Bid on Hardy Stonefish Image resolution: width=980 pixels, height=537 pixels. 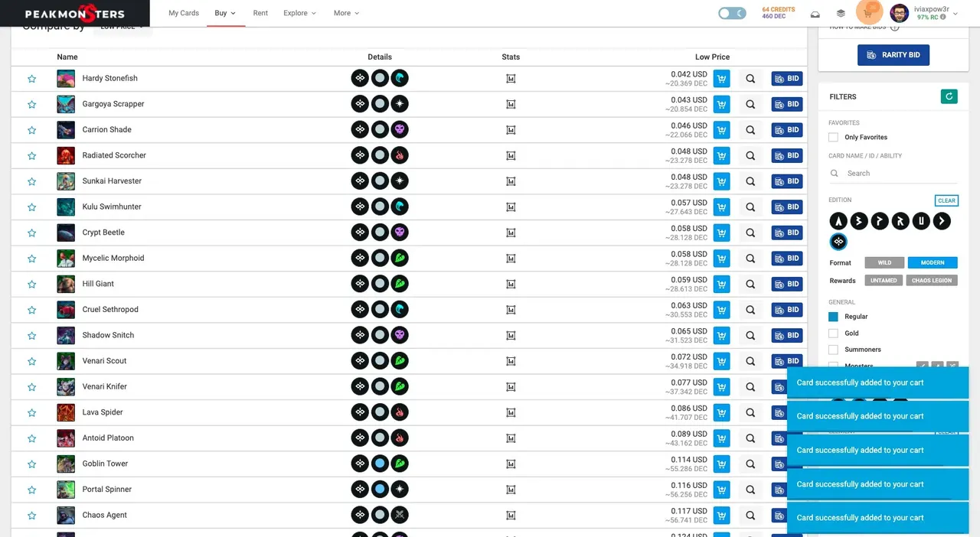[x=787, y=79]
